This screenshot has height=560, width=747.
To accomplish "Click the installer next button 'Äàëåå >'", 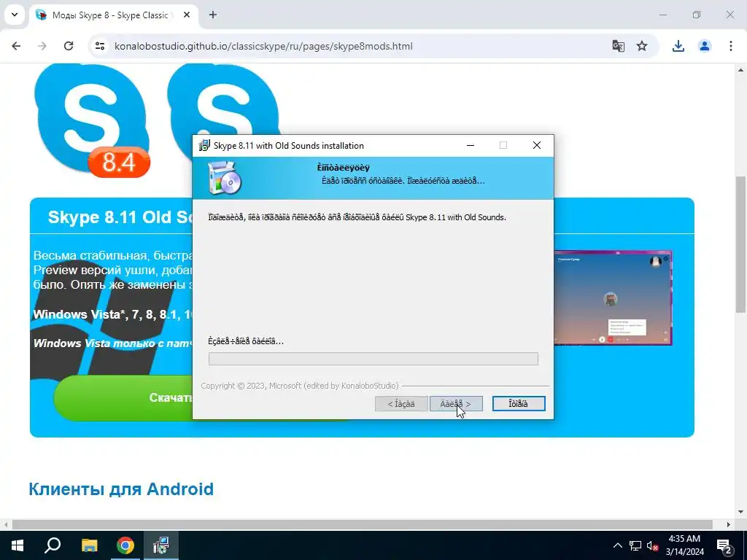I will point(456,404).
